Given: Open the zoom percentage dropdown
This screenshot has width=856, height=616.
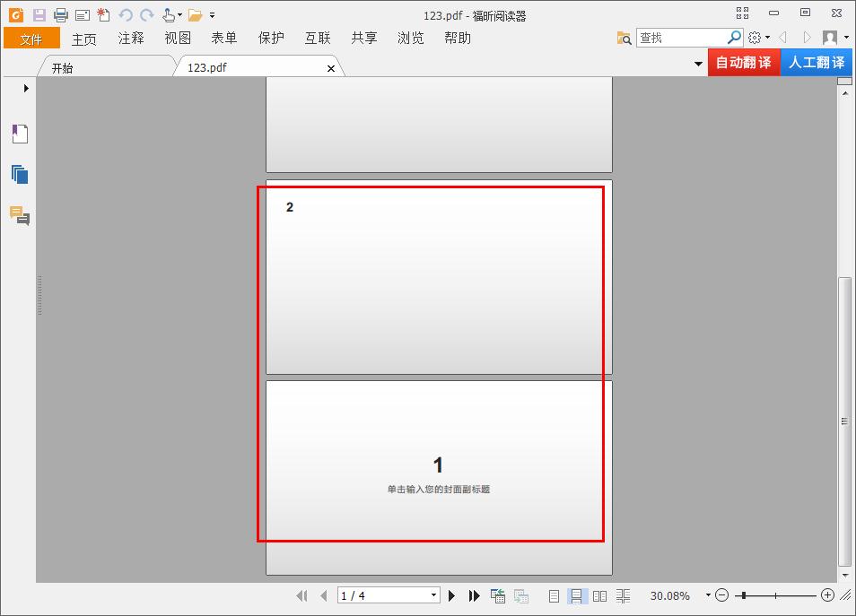Looking at the screenshot, I should pos(710,595).
